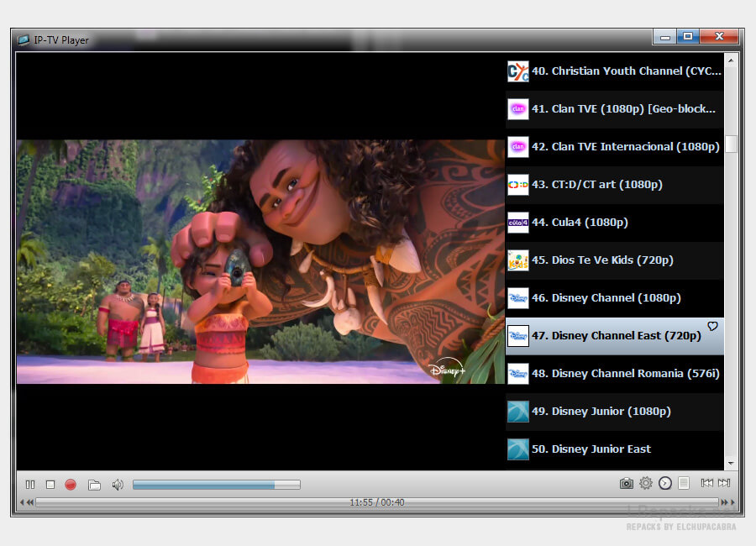
Task: Click the Dios Te Ve Kids logo
Action: 518,260
